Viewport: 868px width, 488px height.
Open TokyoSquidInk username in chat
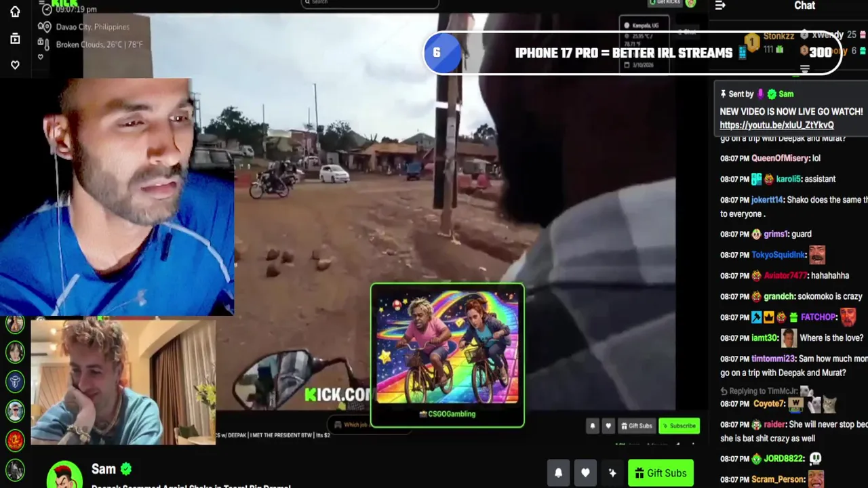[778, 256]
